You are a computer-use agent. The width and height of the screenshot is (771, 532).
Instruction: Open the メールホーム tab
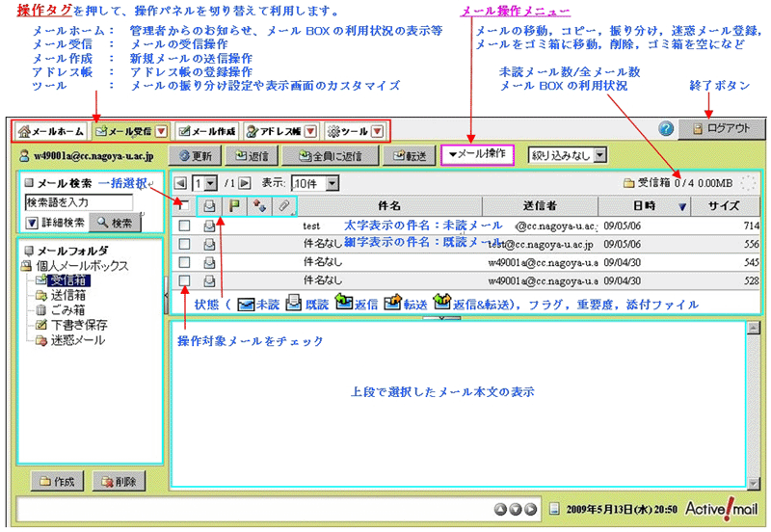[x=52, y=130]
